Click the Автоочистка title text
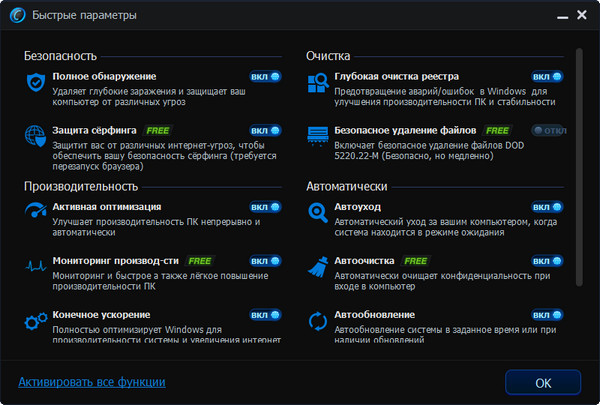The height and width of the screenshot is (405, 600). click(x=364, y=261)
